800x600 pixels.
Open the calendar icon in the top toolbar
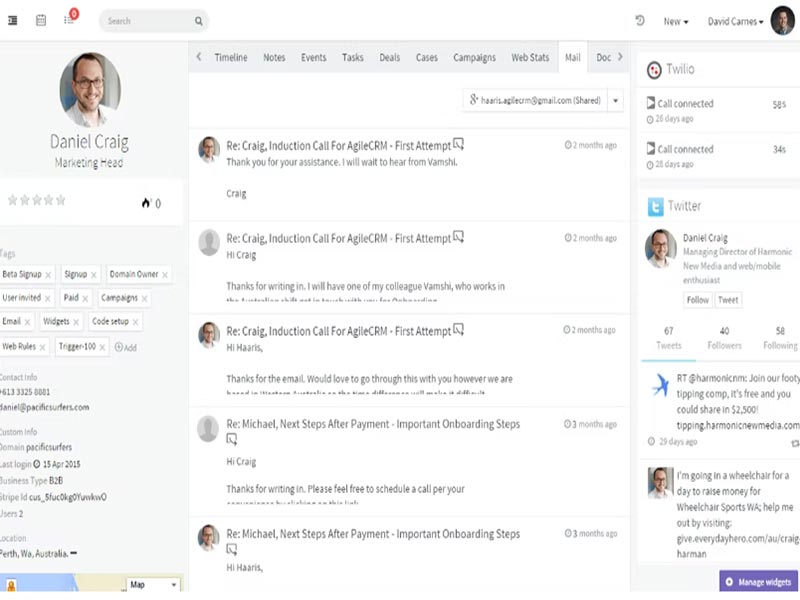pos(40,19)
